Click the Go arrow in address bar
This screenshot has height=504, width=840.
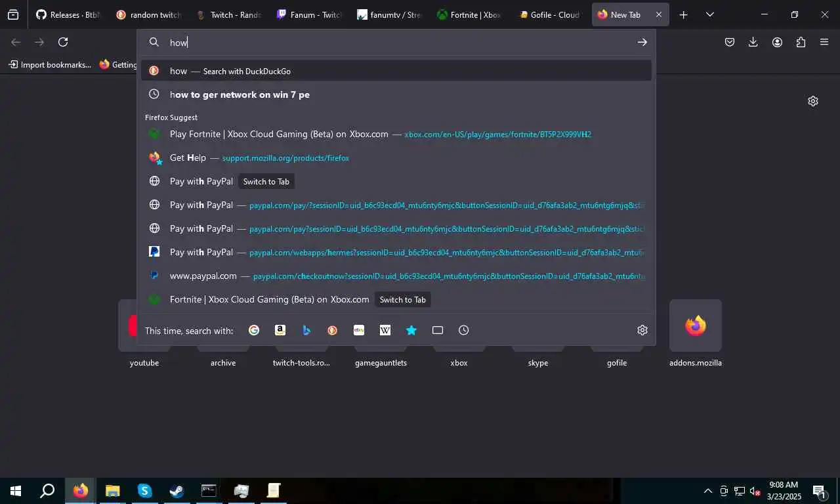click(x=642, y=42)
